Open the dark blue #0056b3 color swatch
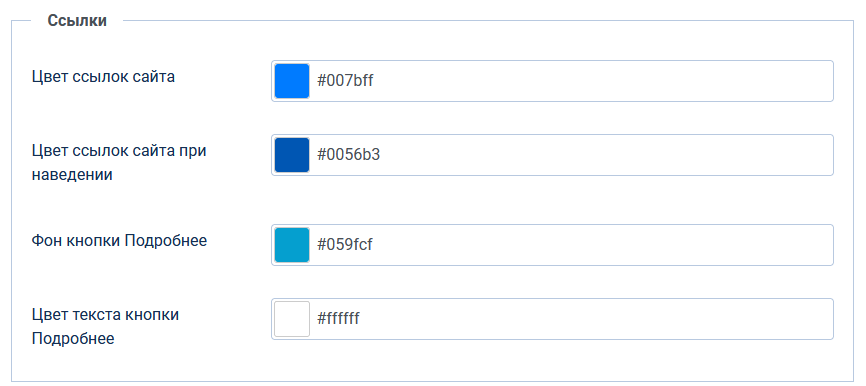The image size is (866, 386). tap(292, 155)
